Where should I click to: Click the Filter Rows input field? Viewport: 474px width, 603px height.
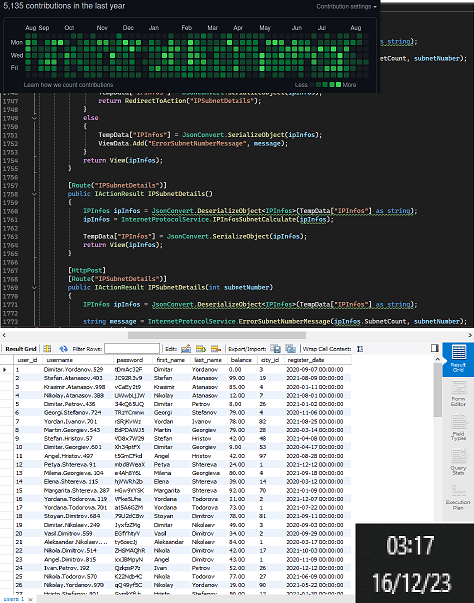[x=132, y=349]
